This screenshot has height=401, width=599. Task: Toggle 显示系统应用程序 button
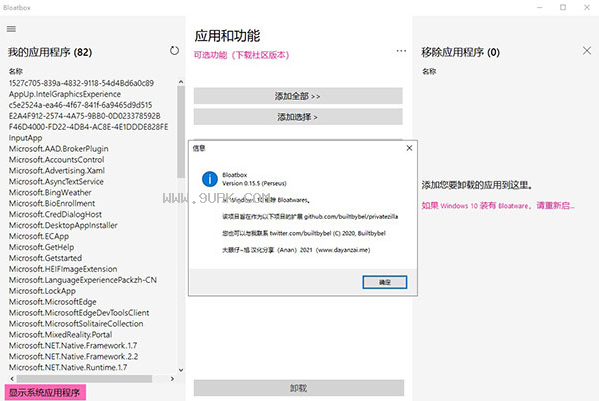click(45, 392)
